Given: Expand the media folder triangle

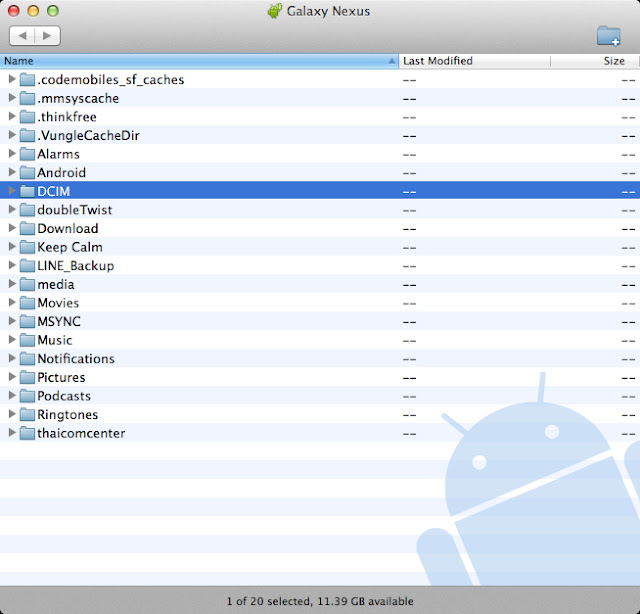Looking at the screenshot, I should point(12,283).
